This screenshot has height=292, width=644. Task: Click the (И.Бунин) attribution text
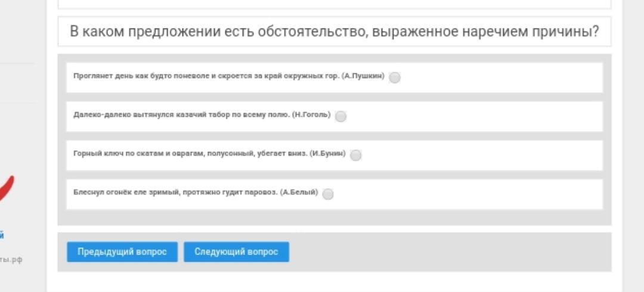pos(328,154)
